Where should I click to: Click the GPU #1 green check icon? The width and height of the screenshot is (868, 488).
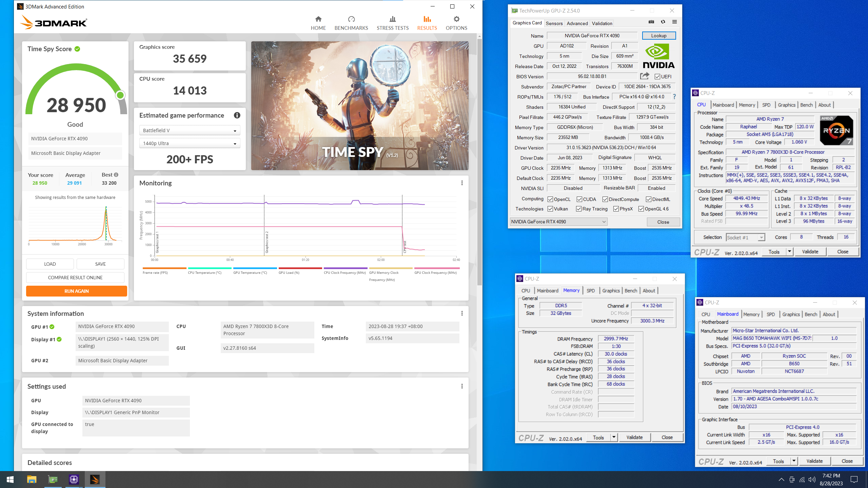pyautogui.click(x=52, y=327)
